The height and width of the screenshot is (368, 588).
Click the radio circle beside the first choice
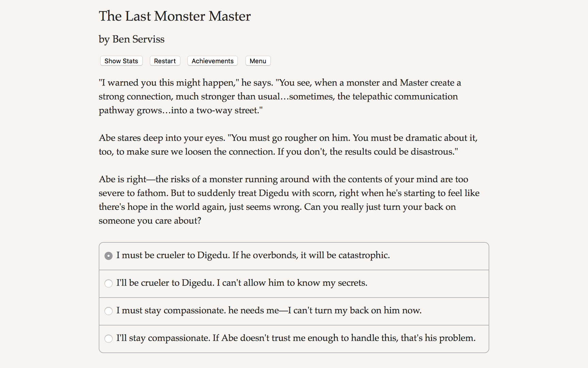point(108,255)
